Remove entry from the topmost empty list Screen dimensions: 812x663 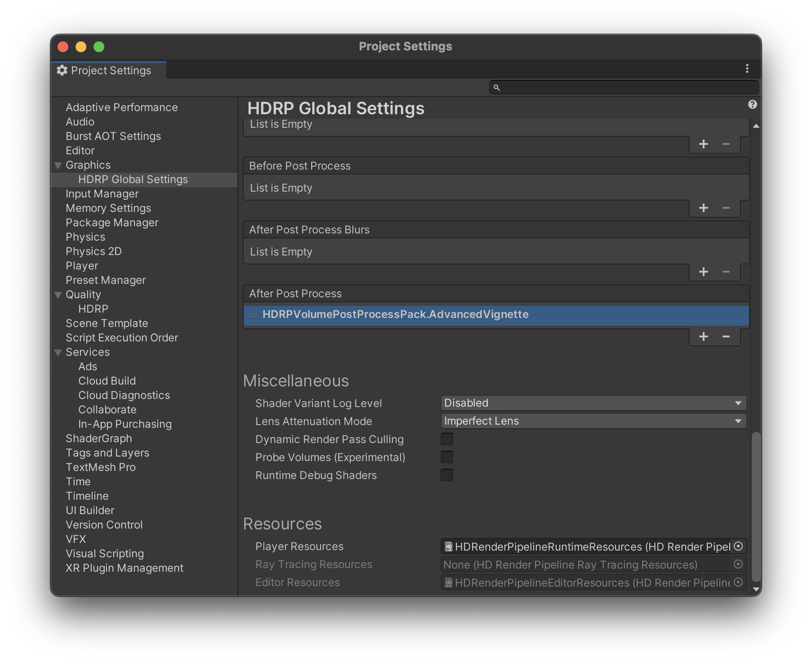coord(726,144)
